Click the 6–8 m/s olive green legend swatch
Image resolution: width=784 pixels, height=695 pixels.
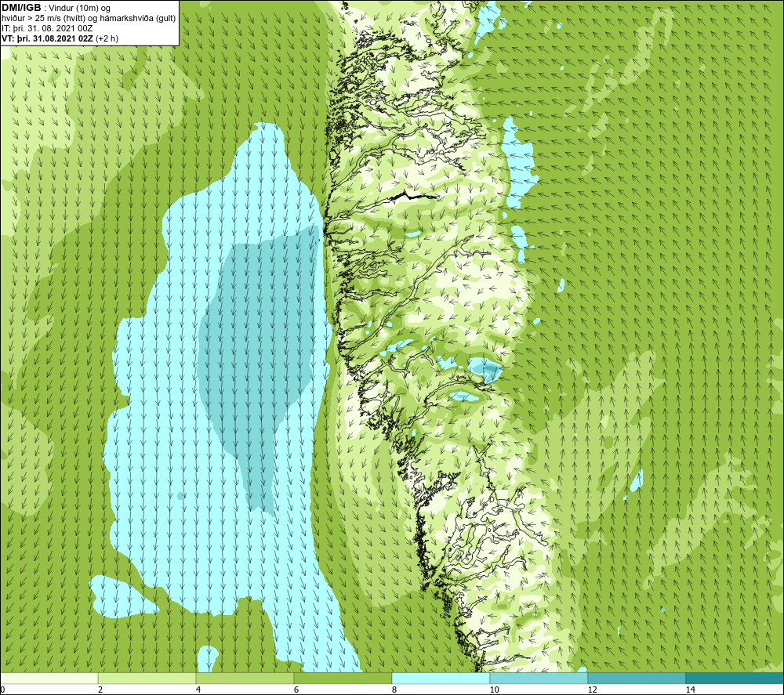click(343, 678)
